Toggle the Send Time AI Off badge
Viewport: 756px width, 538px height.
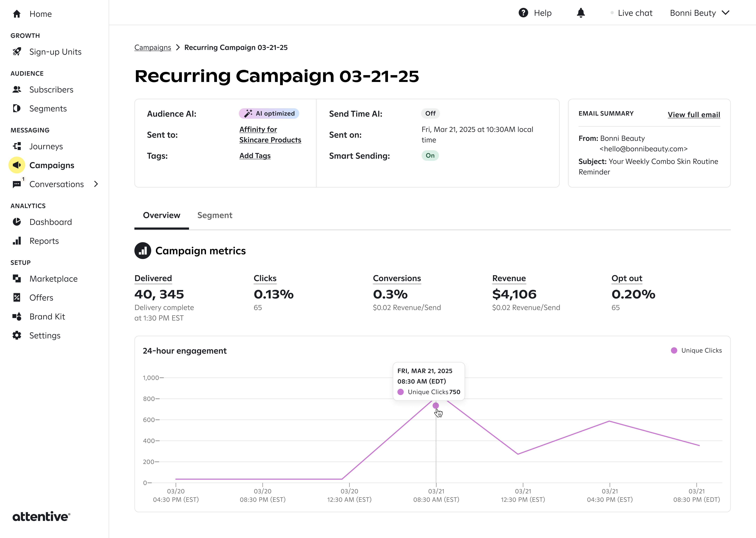(x=430, y=113)
